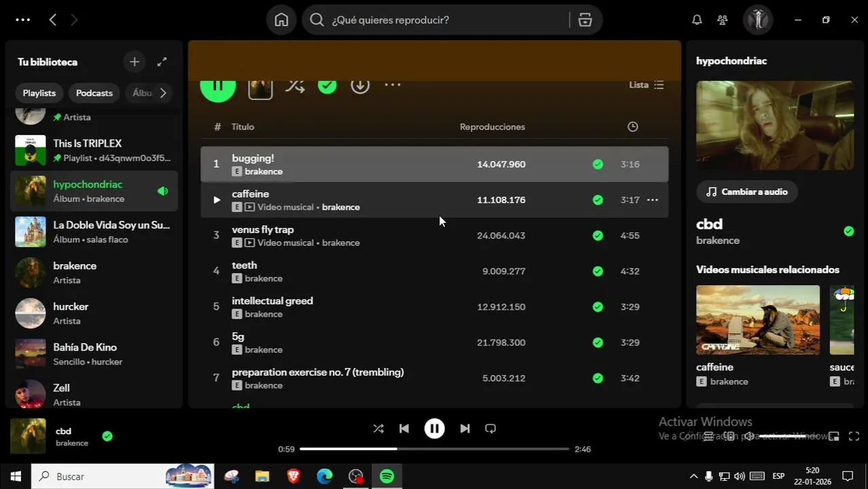
Task: Open hurcker artist in library
Action: coord(94,313)
